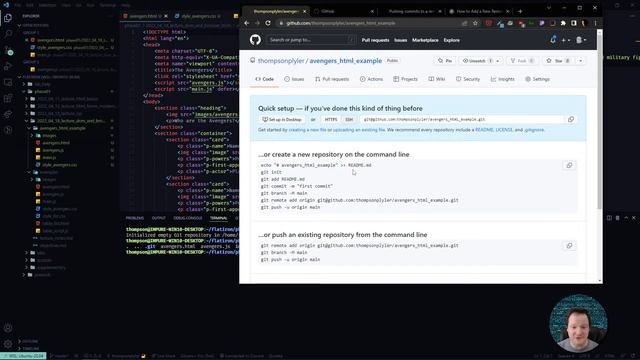Open Source Control view in VS Code
The height and width of the screenshot is (360, 640).
pyautogui.click(x=8, y=50)
